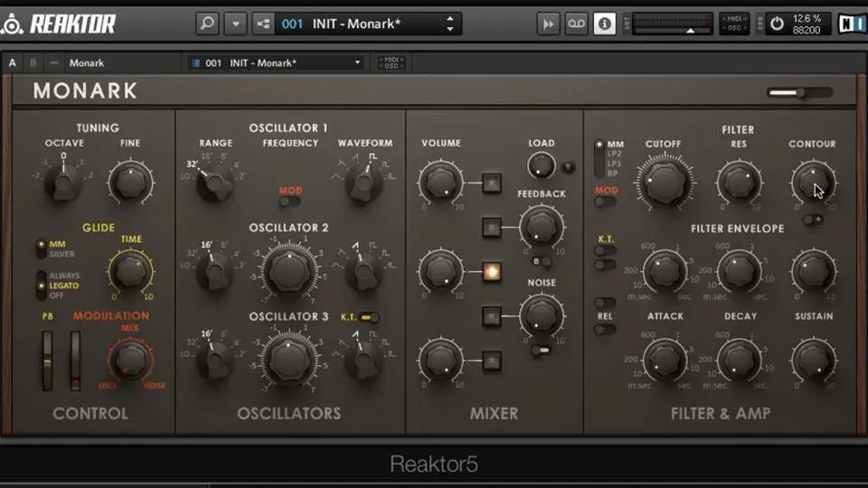Select panel set A tab
Image resolution: width=868 pixels, height=488 pixels.
[12, 63]
